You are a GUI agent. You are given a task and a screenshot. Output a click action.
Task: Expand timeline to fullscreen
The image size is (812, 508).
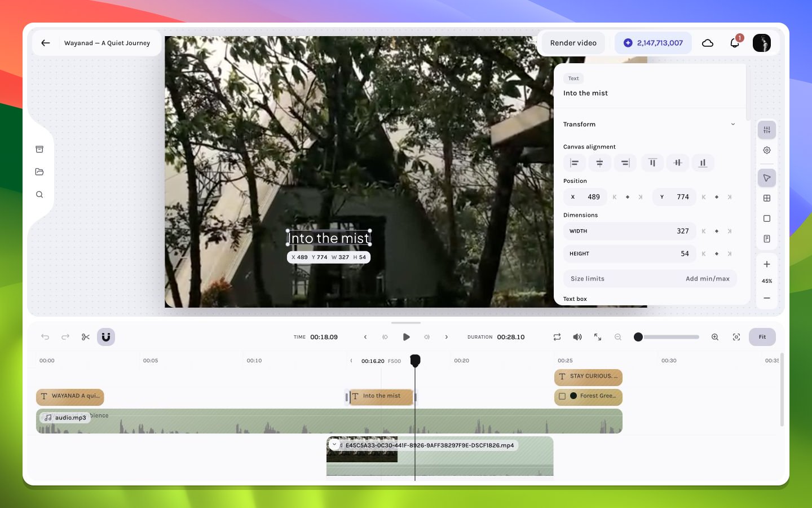click(598, 337)
